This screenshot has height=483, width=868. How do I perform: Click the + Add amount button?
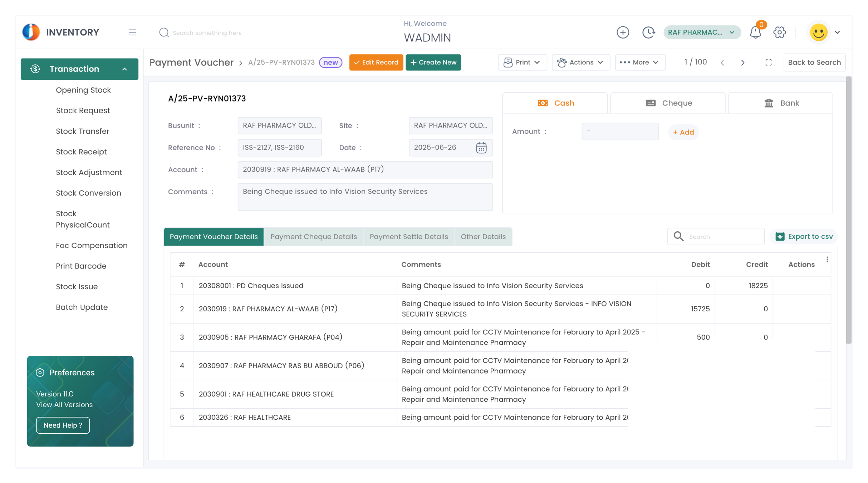(x=683, y=132)
